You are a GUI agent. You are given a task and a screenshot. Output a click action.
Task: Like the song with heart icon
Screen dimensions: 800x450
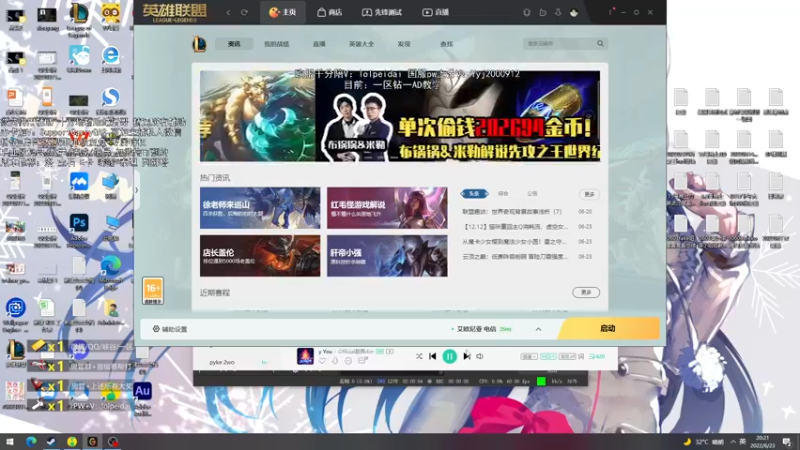(322, 361)
